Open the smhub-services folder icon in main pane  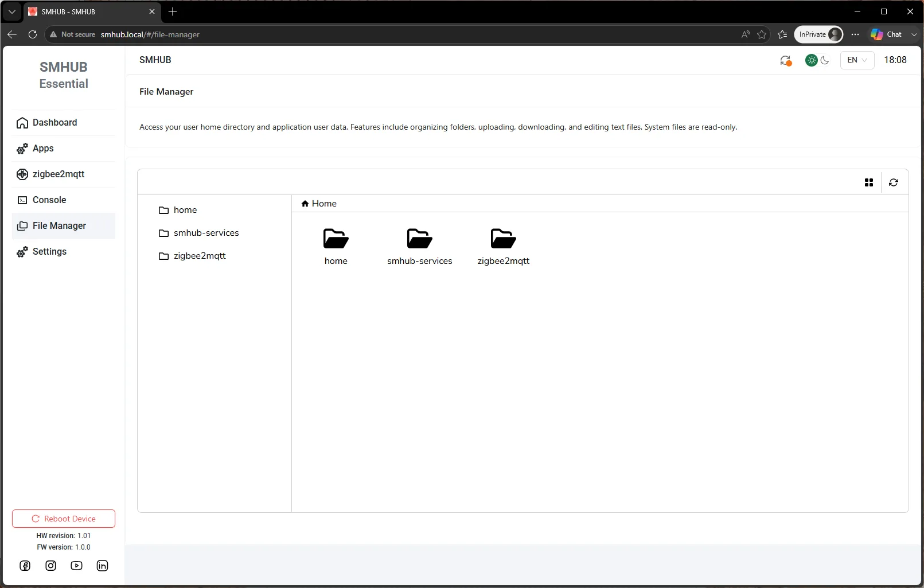pos(420,239)
